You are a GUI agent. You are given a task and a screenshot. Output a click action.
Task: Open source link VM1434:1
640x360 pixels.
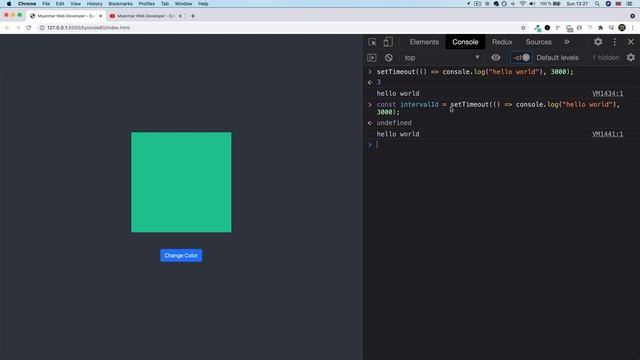click(607, 93)
